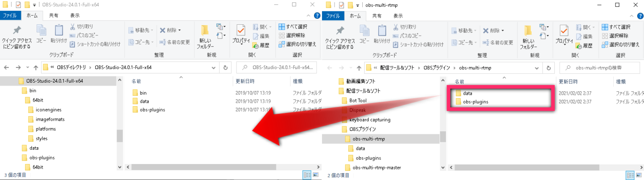Open Properties (プロパティ) in OBS-Studio window
644x180 pixels.
[x=241, y=35]
